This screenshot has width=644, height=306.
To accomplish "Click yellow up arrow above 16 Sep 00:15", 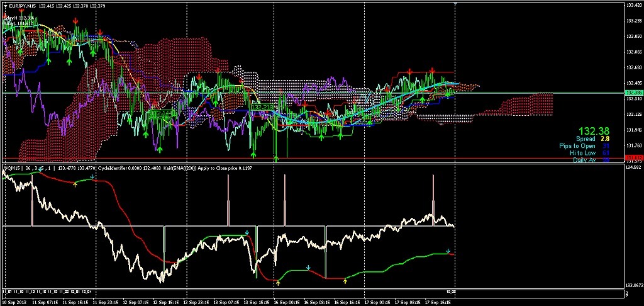I will click(278, 283).
